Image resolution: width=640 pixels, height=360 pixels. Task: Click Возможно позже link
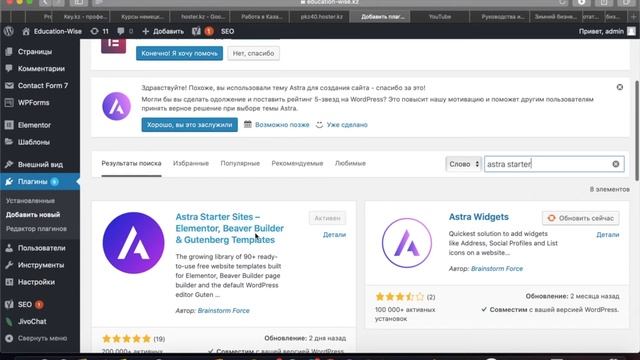point(282,124)
